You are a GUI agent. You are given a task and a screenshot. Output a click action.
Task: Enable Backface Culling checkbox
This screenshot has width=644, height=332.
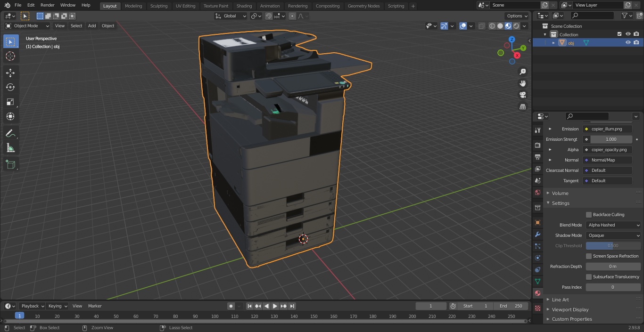[x=589, y=215]
